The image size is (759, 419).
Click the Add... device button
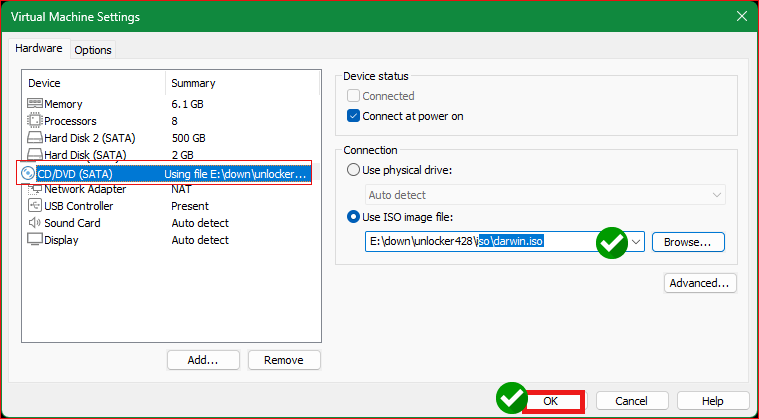click(203, 360)
